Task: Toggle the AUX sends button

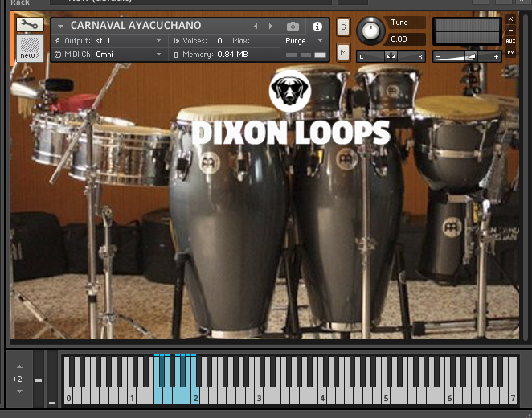Action: 510,41
